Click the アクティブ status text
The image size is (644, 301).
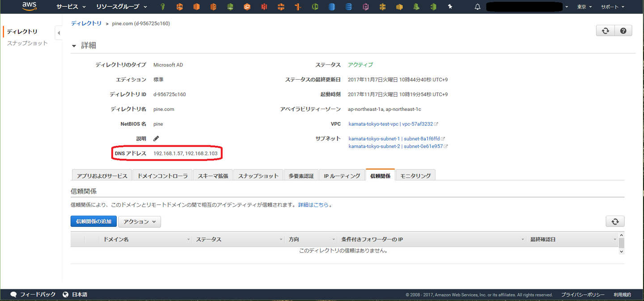(x=360, y=65)
